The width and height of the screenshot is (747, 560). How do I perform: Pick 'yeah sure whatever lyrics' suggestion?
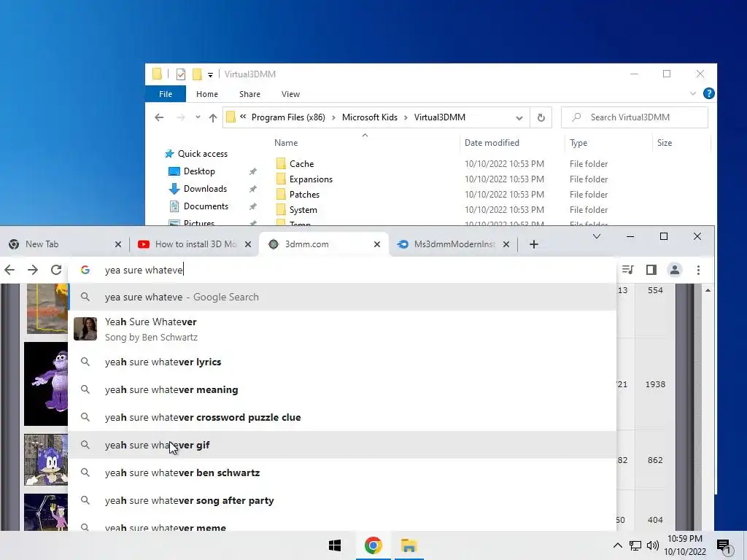click(342, 362)
